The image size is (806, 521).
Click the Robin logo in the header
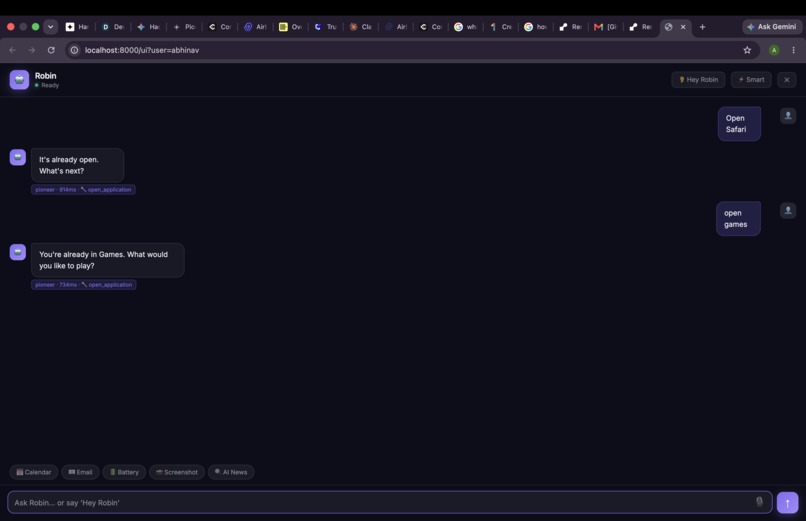point(19,80)
